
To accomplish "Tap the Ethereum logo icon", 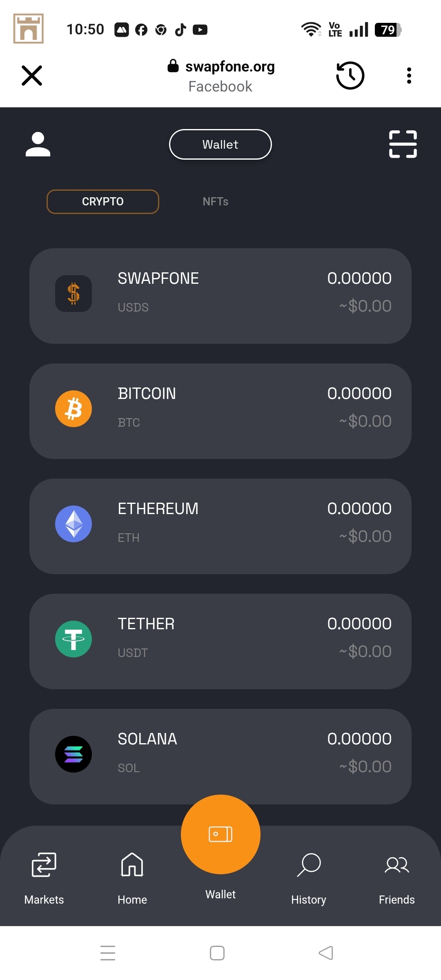I will [73, 524].
